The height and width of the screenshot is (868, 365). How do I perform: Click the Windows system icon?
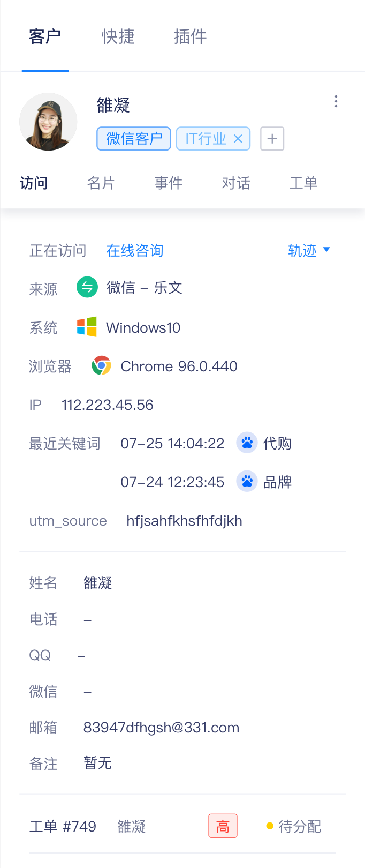(87, 327)
